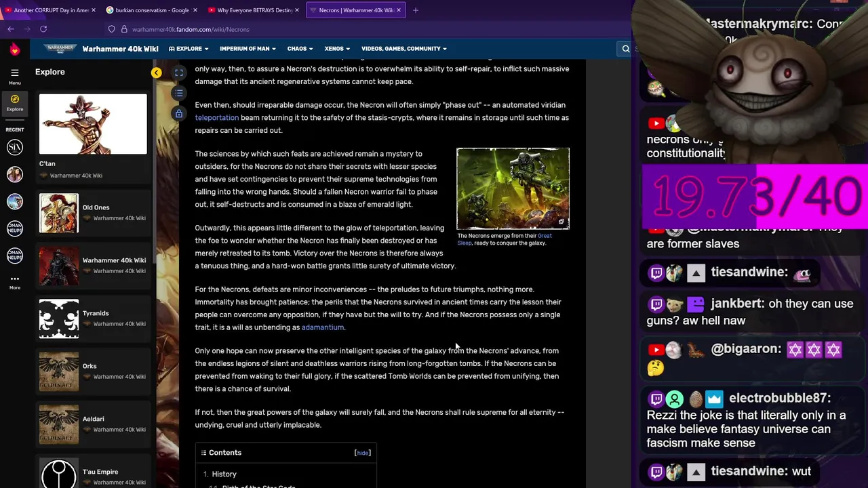Click the More three-dots icon
The width and height of the screenshot is (868, 488).
[14, 281]
